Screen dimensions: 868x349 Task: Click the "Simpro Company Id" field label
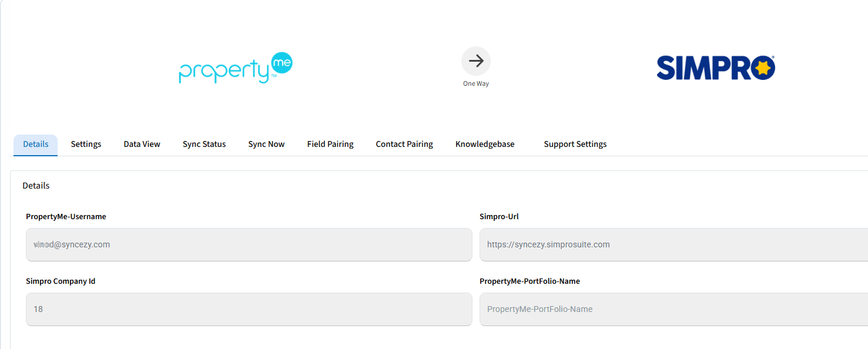point(61,281)
